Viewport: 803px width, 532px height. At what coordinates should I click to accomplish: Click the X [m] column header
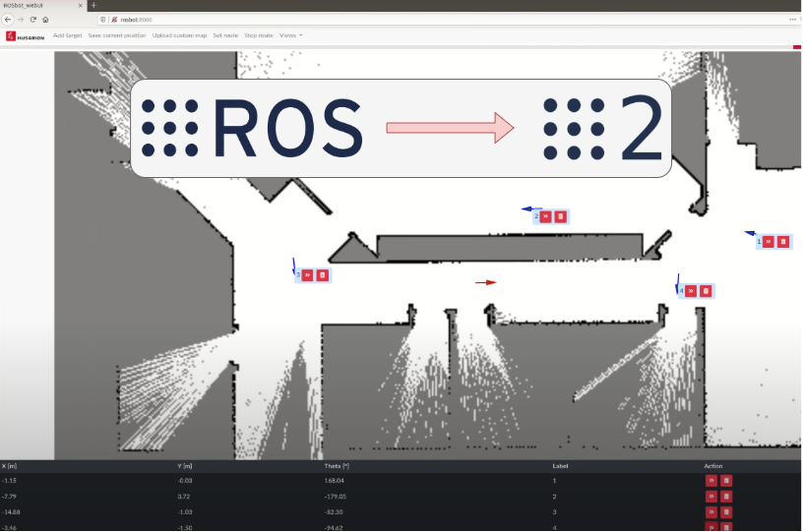(x=9, y=466)
